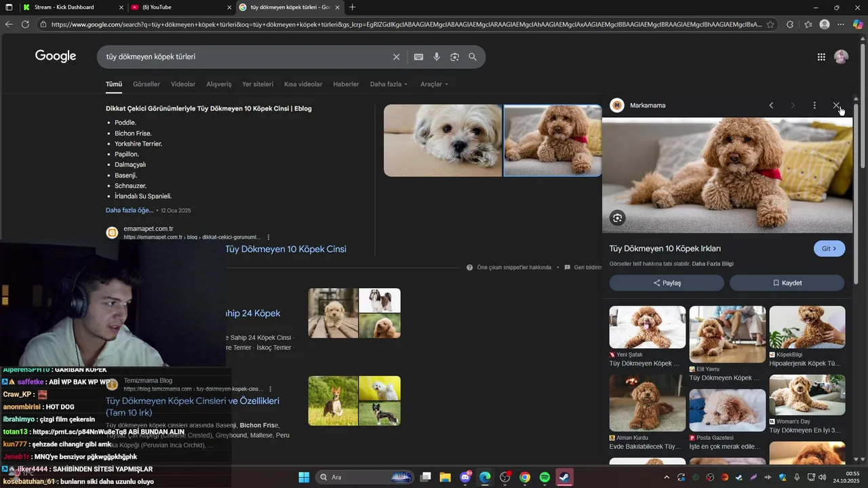Open Chrome from the taskbar

pos(525,477)
